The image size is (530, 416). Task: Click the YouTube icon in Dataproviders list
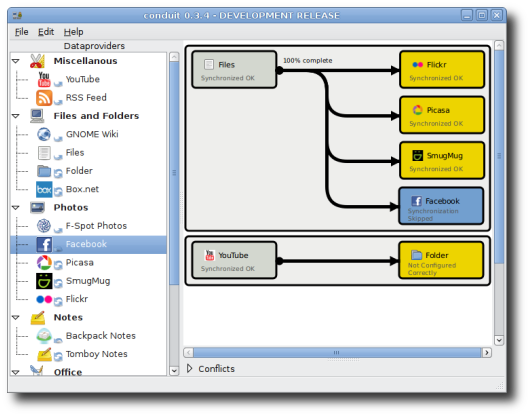point(44,79)
